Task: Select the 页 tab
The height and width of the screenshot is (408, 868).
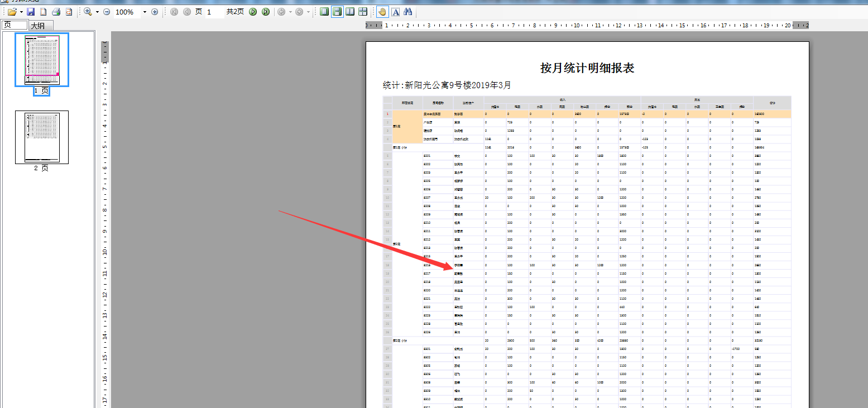Action: tap(14, 25)
